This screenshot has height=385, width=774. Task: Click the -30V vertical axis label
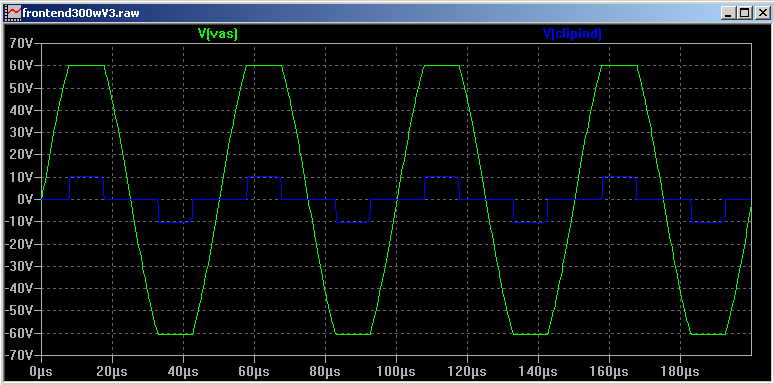19,266
